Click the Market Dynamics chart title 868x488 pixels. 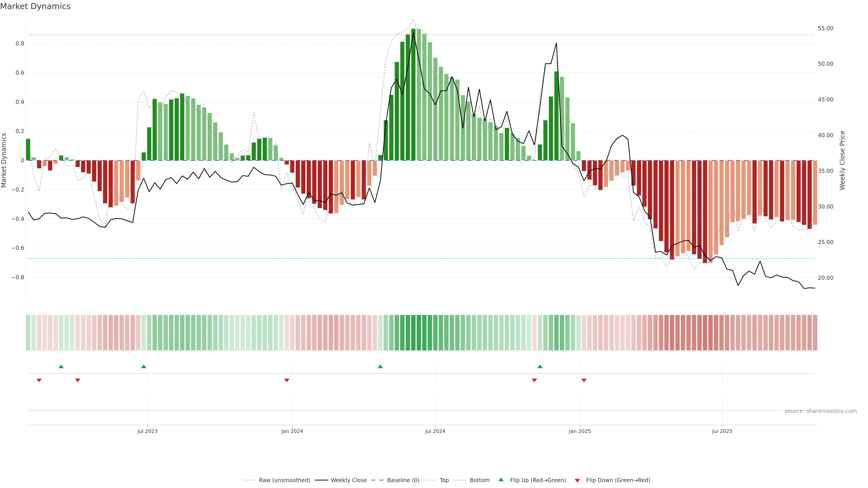[35, 6]
